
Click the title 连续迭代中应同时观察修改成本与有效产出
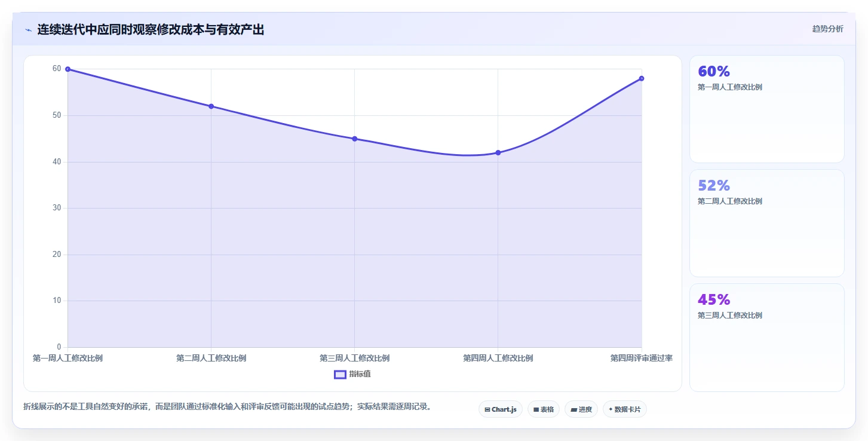point(151,29)
